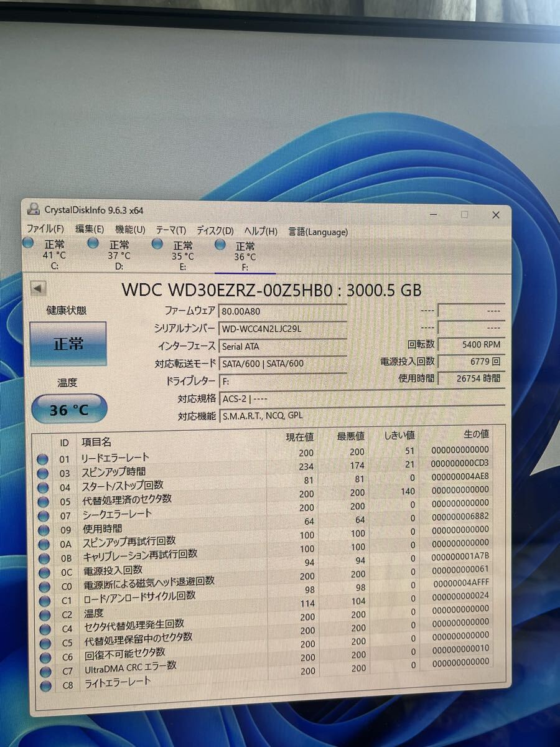
Task: Select the UltraDMA CRC エラー数 attribute name
Action: pos(131,667)
